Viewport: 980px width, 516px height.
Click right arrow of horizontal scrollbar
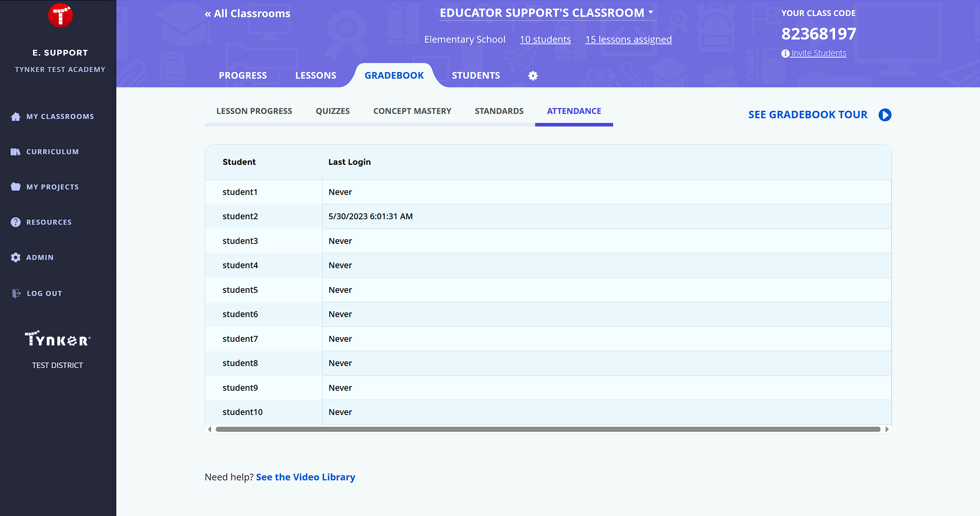tap(887, 429)
